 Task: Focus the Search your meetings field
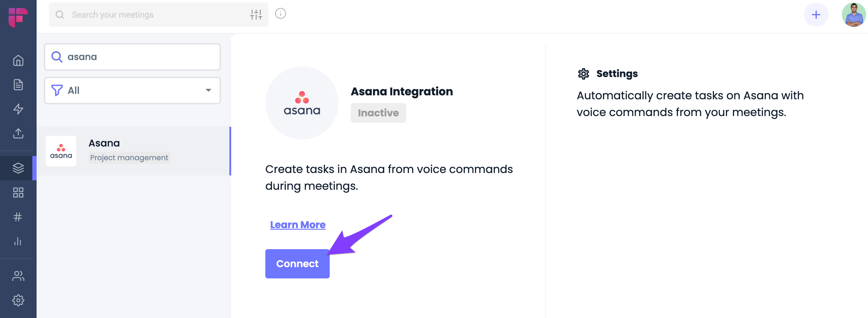(x=159, y=15)
